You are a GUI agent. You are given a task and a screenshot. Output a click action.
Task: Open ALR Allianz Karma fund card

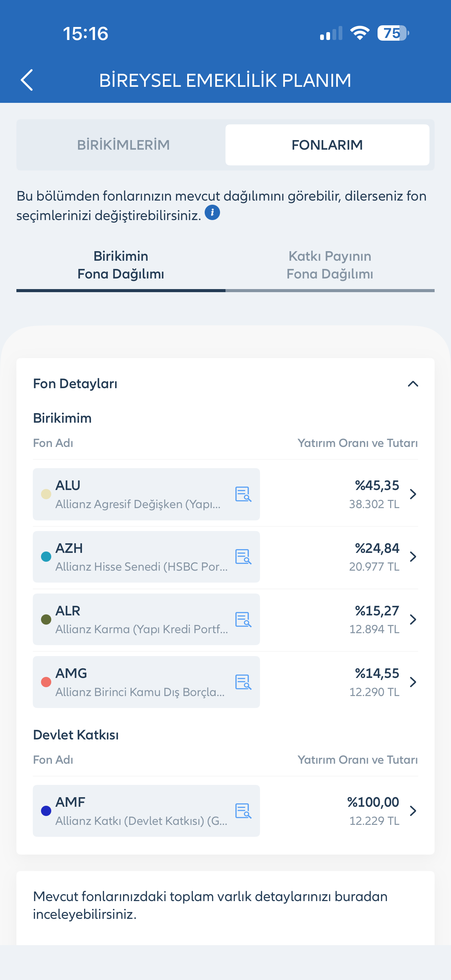tap(146, 620)
